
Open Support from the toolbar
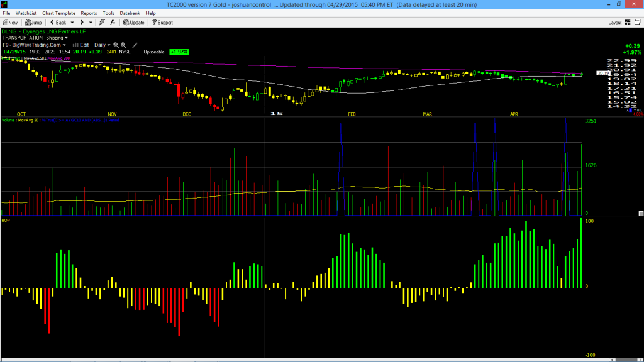point(162,23)
